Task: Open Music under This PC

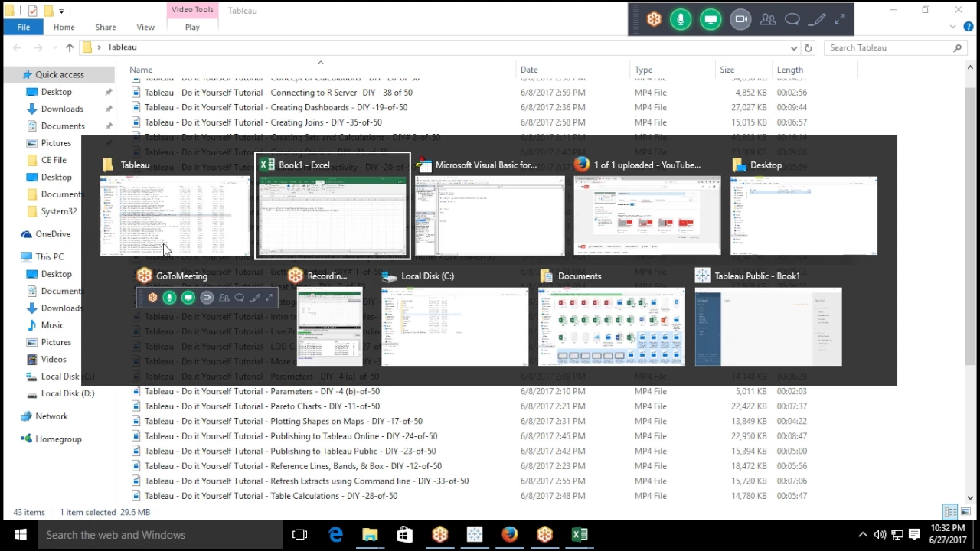Action: [x=52, y=325]
